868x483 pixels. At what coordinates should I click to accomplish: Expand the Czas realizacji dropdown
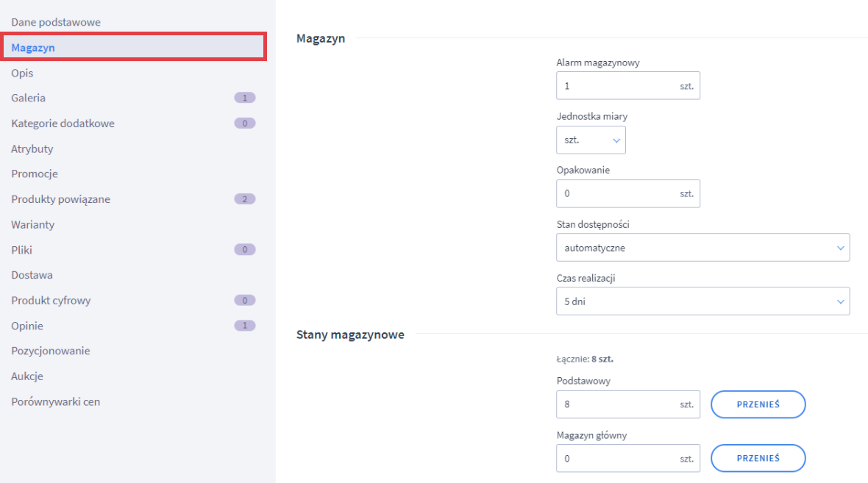[702, 301]
